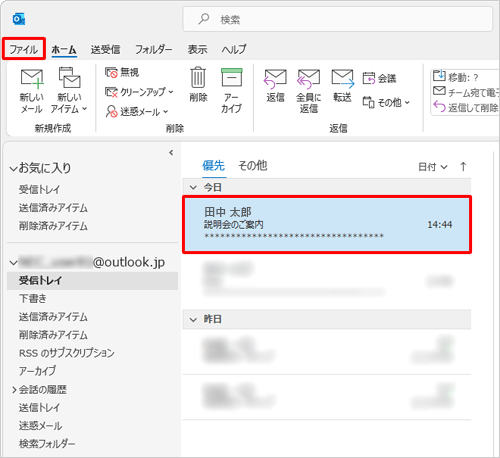This screenshot has width=500, height=458.
Task: Click the 会議 meeting reply button
Action: [379, 79]
